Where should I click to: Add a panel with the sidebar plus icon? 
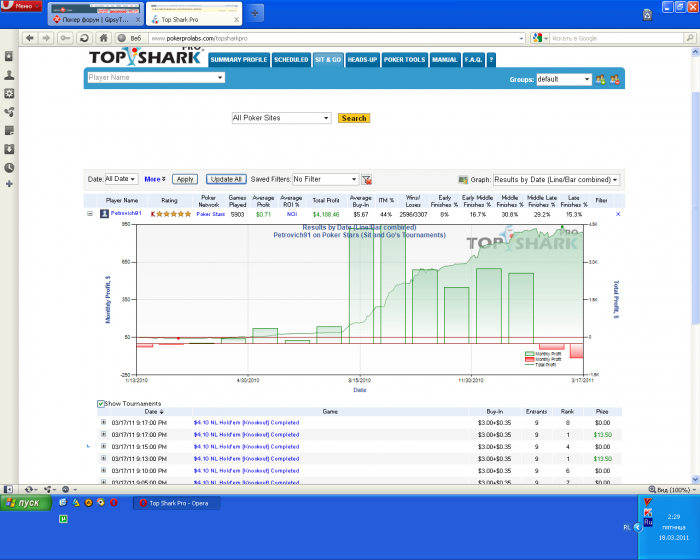(9, 184)
